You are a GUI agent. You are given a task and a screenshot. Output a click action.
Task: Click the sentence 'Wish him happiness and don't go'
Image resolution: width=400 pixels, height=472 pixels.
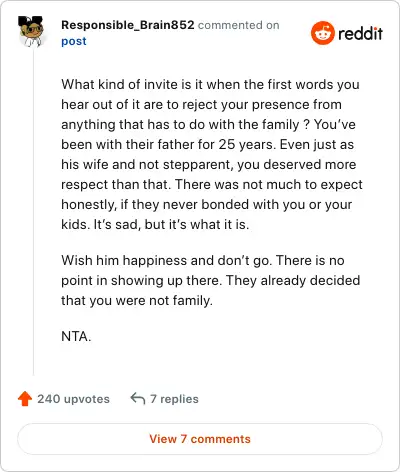tap(167, 260)
